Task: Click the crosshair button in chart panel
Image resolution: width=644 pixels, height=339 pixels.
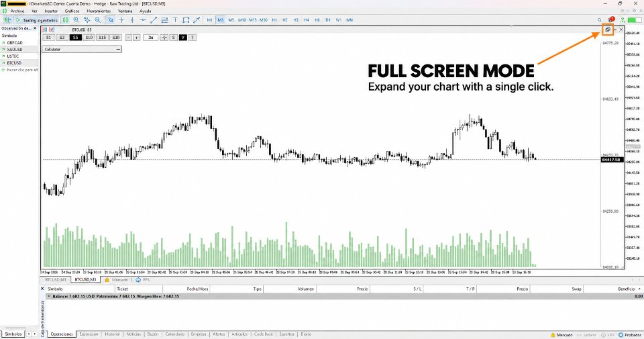Action: click(x=164, y=38)
